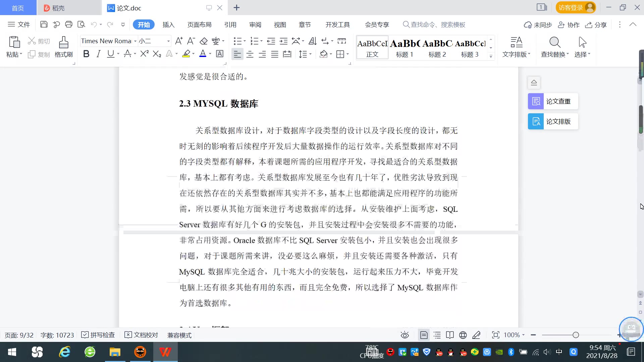Open the 引用 ribbon tab
This screenshot has width=644, height=362.
click(x=230, y=25)
